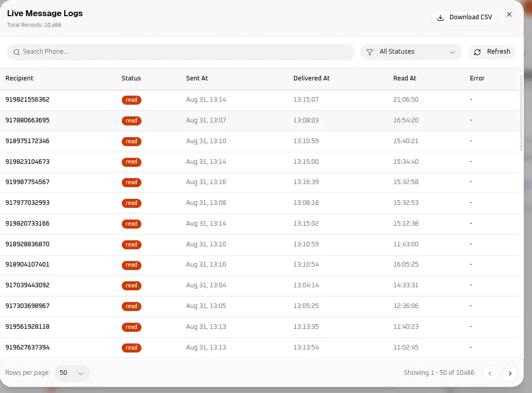The height and width of the screenshot is (393, 532).
Task: Click the Recipient column header
Action: pos(19,78)
